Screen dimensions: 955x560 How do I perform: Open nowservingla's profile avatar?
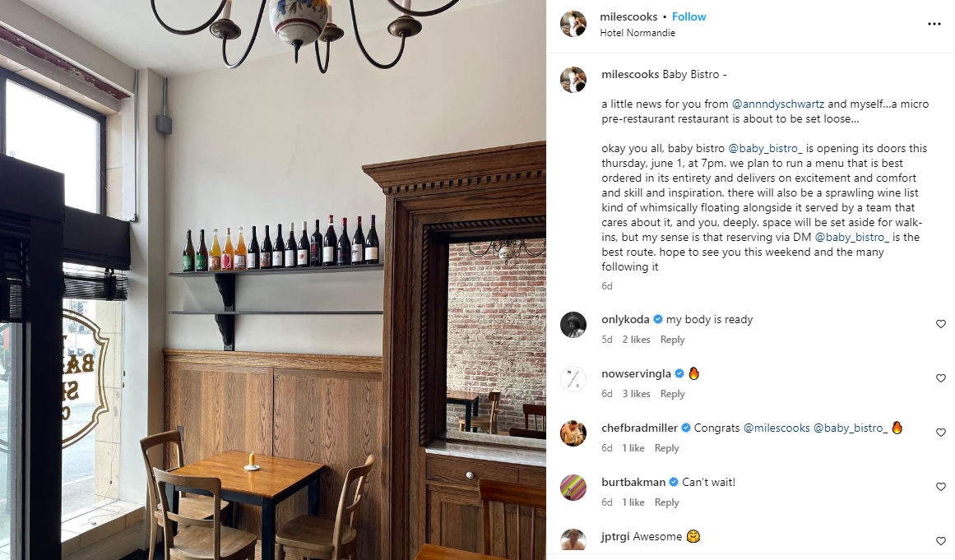click(573, 378)
